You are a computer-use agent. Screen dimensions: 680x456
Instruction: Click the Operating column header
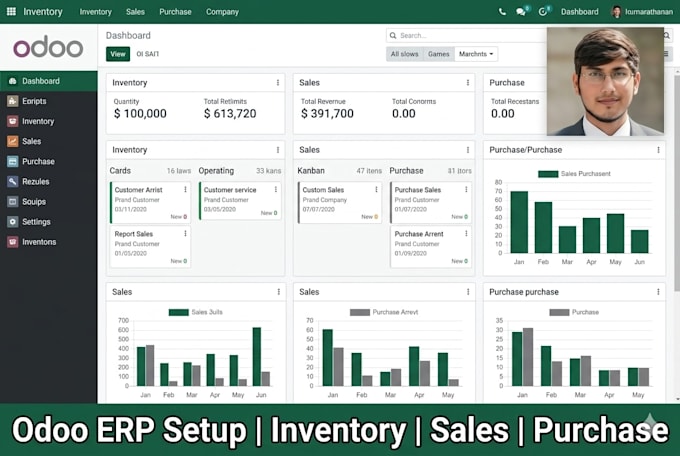coord(216,171)
